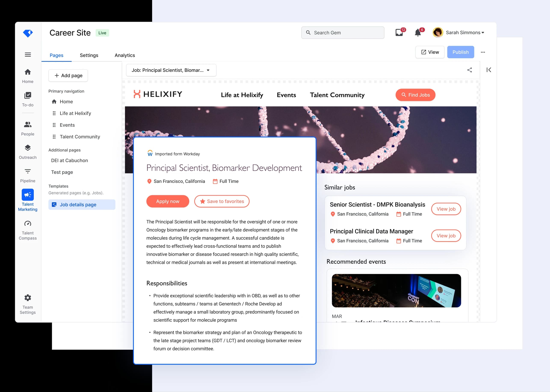Open the Pipeline section
550x392 pixels.
28,174
